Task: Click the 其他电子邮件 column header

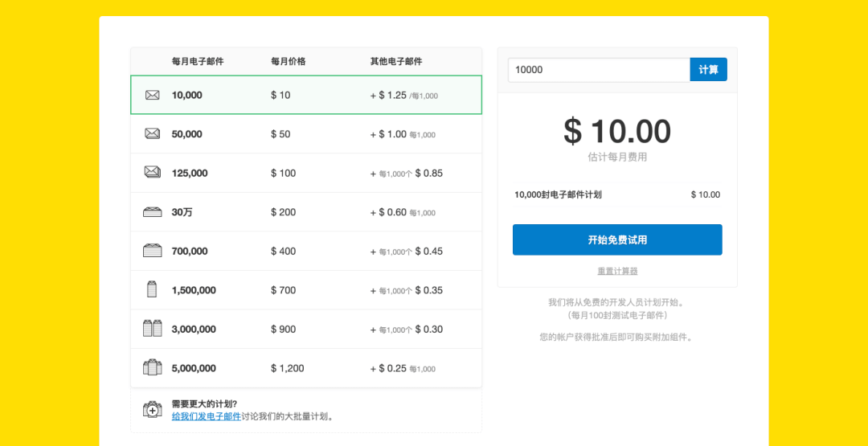Action: pyautogui.click(x=395, y=61)
